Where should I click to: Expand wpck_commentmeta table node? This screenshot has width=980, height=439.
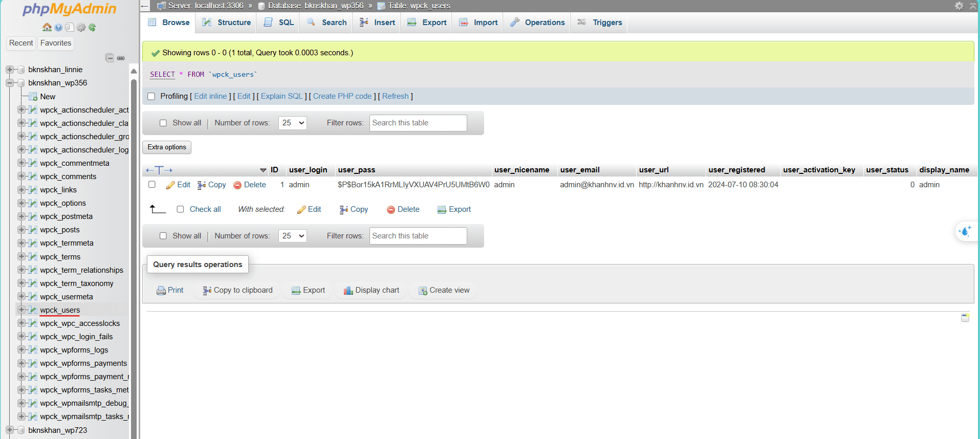[x=21, y=163]
